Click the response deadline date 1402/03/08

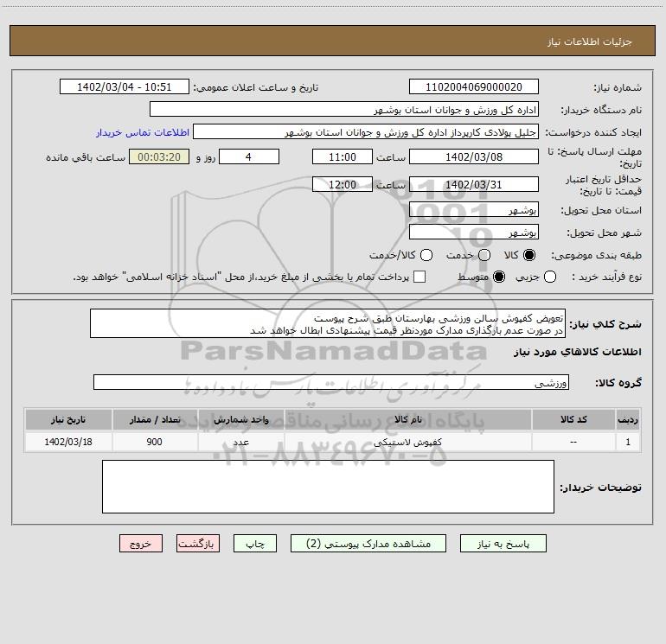coord(474,156)
